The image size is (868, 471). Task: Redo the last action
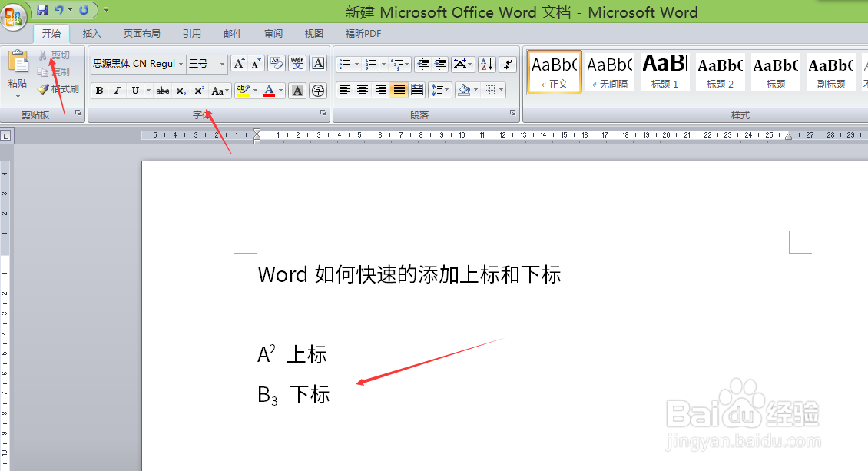click(84, 10)
